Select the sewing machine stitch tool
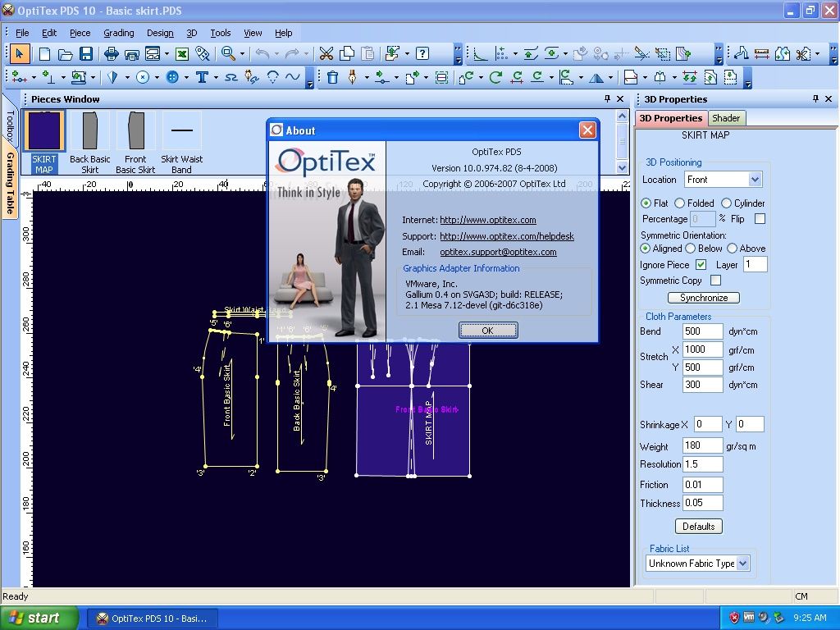Image resolution: width=840 pixels, height=630 pixels. tap(79, 78)
